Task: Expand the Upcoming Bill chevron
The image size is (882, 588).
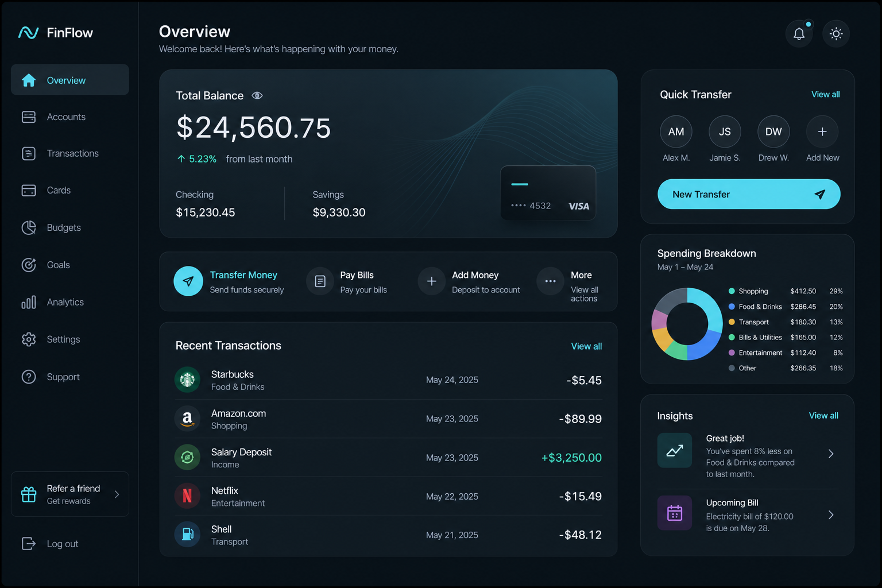Action: coord(831,515)
